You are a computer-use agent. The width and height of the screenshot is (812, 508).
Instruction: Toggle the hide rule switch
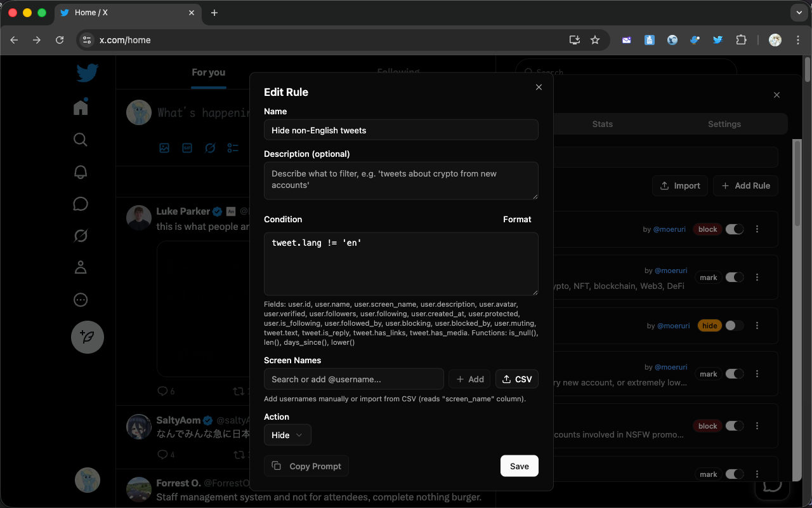(x=735, y=326)
